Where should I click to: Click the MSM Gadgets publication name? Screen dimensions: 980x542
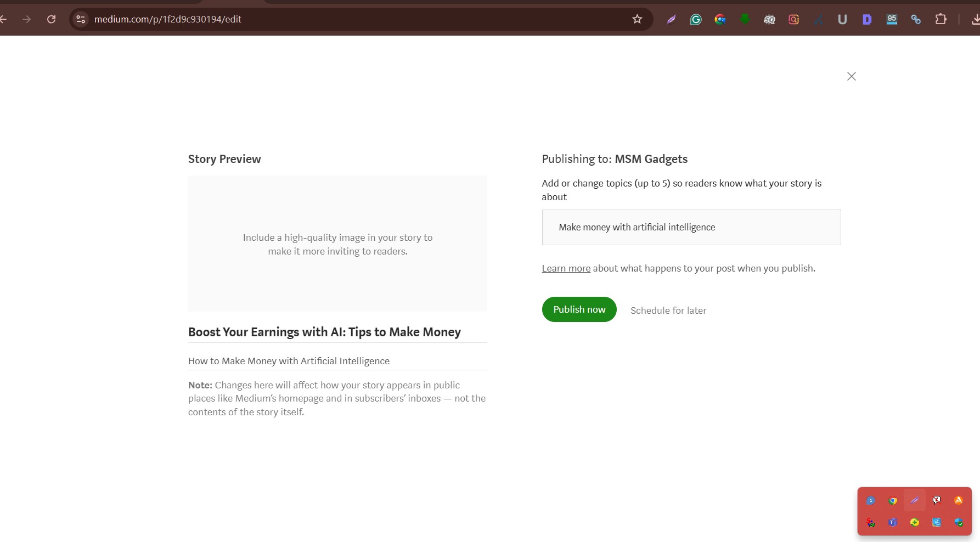coord(651,159)
